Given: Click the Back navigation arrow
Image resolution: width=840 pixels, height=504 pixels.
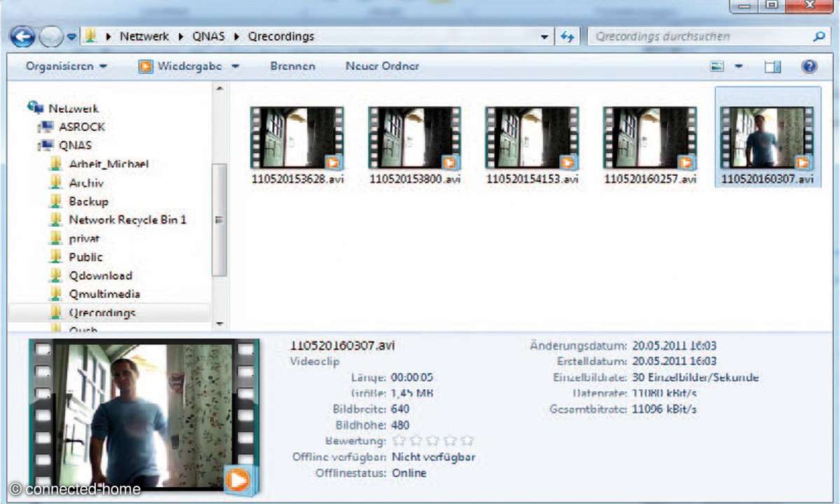Looking at the screenshot, I should (x=23, y=36).
